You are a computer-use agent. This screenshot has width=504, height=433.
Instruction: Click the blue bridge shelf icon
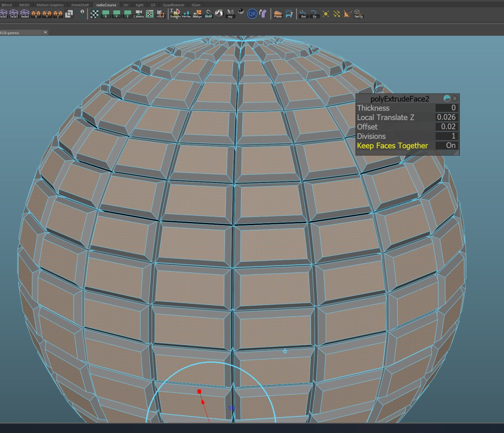pyautogui.click(x=289, y=14)
